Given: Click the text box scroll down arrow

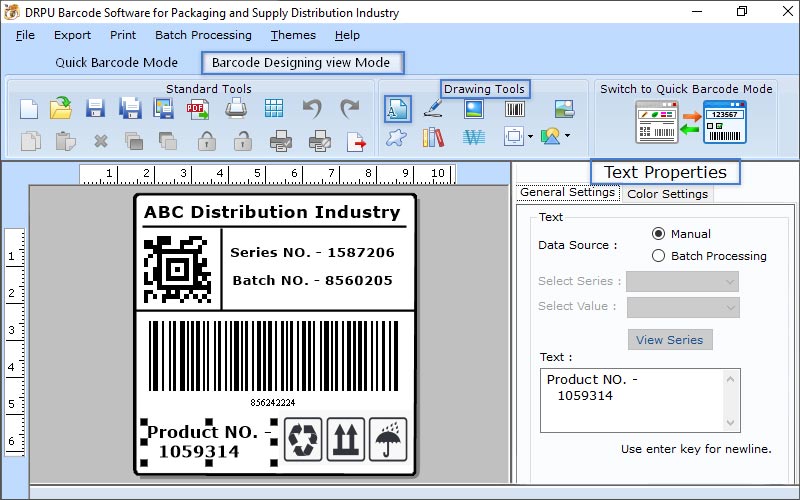Looking at the screenshot, I should tap(730, 422).
